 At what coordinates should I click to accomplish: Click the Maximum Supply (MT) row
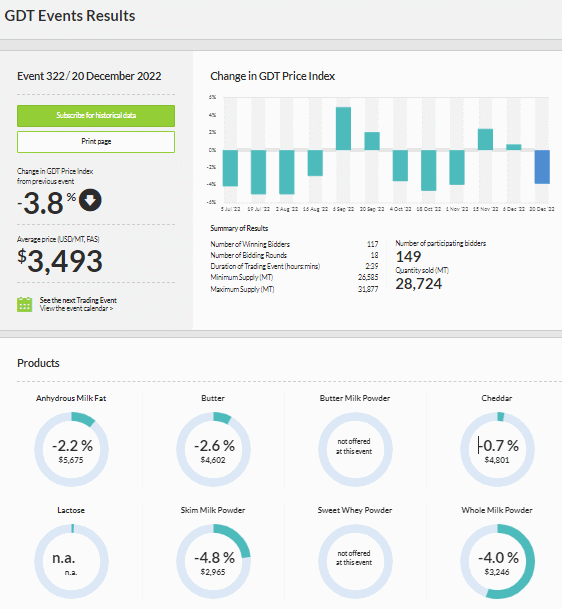(x=294, y=289)
